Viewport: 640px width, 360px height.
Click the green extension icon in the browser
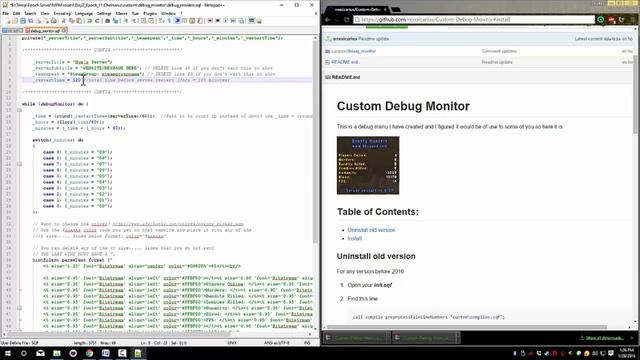tap(601, 20)
